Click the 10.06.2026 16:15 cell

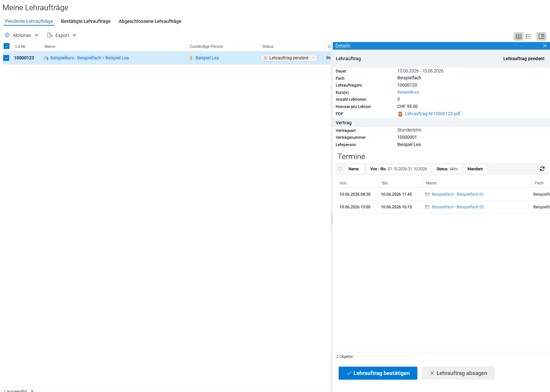[396, 207]
